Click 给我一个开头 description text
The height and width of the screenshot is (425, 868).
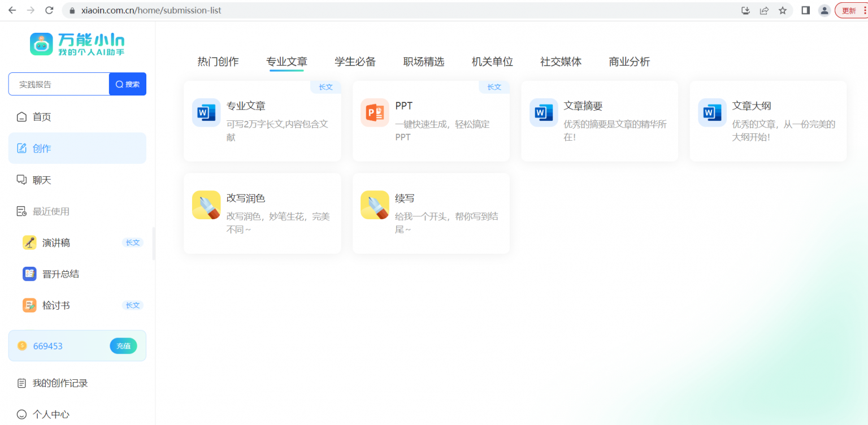coord(446,223)
